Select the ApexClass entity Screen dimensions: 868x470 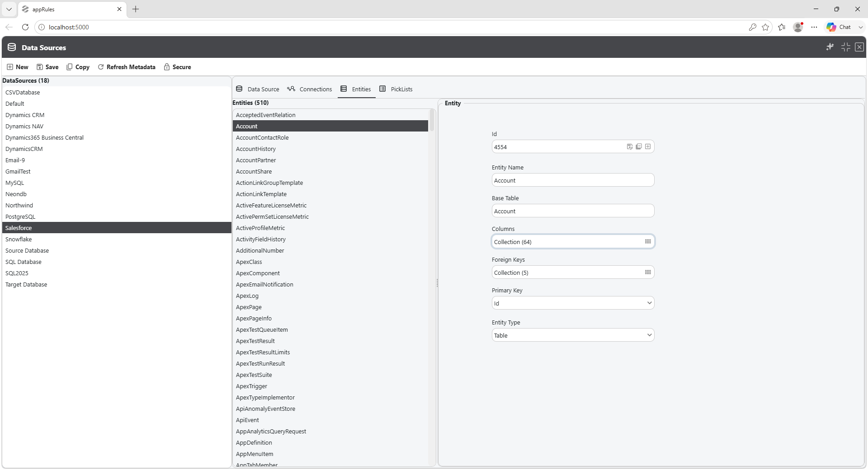[x=330, y=262]
